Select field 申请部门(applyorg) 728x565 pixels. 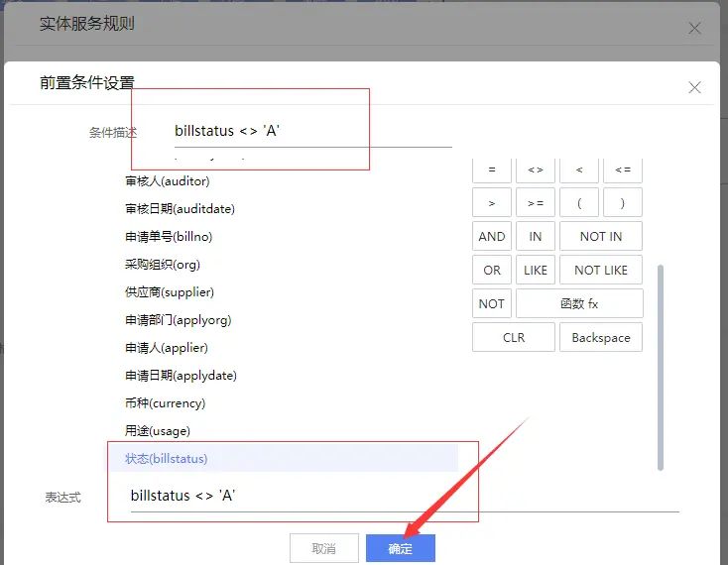click(x=179, y=320)
